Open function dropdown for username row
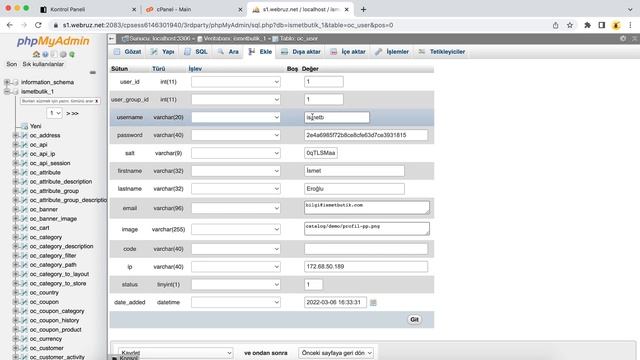This screenshot has width=640, height=360. tap(236, 118)
